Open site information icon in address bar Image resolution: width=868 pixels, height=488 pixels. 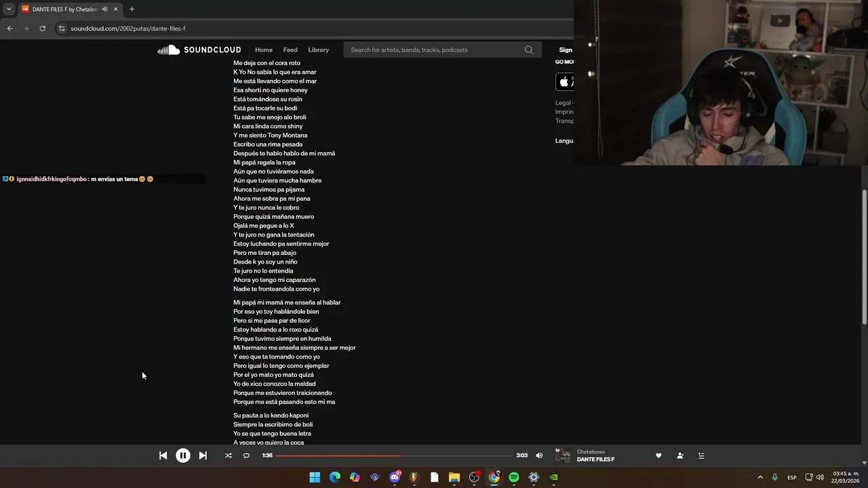click(62, 28)
